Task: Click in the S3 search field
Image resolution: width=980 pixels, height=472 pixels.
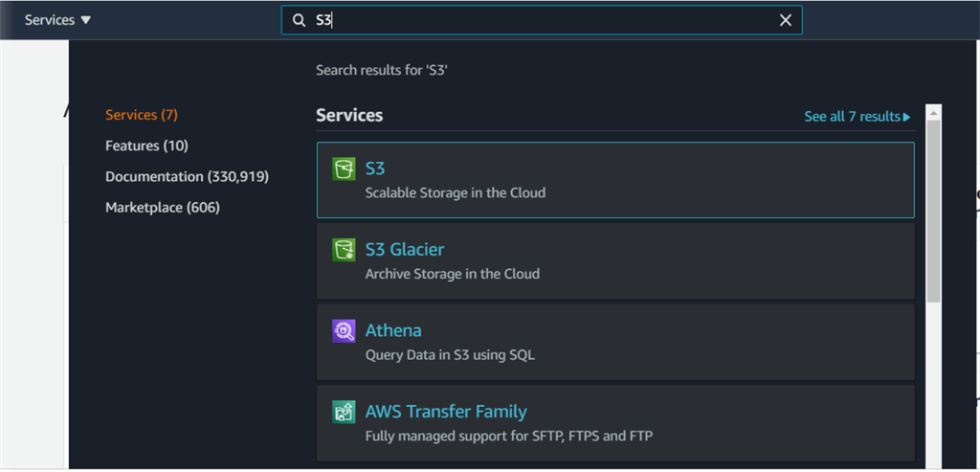Action: pyautogui.click(x=542, y=21)
